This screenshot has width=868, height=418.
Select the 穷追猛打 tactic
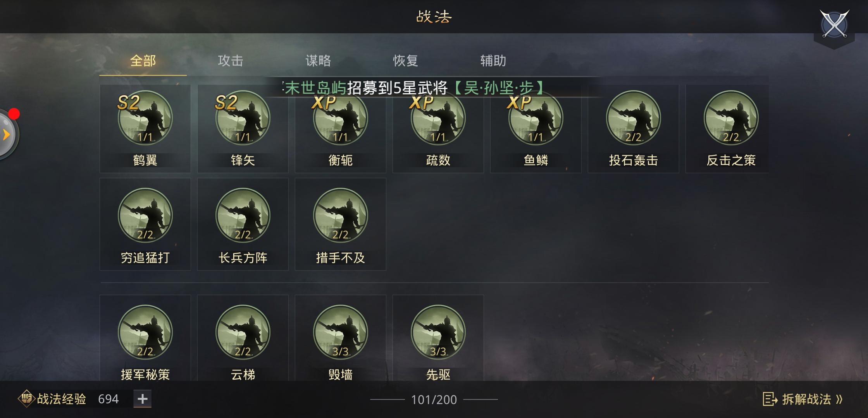pos(145,224)
